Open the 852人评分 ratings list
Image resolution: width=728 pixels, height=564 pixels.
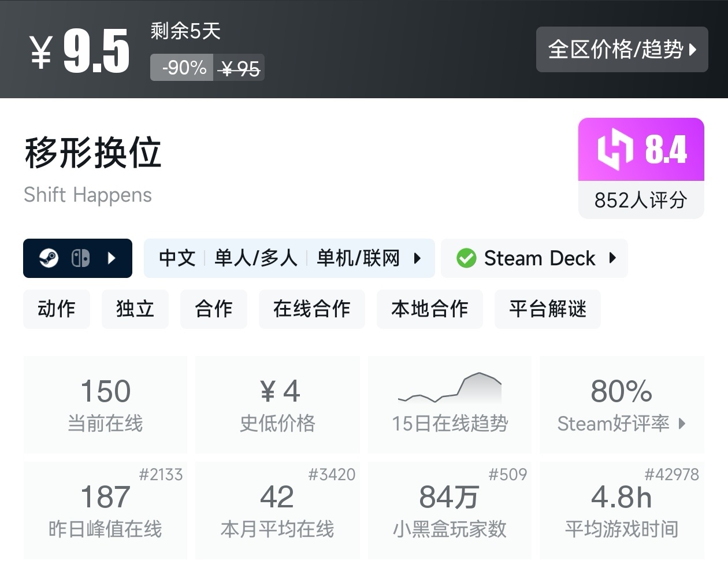pos(641,201)
